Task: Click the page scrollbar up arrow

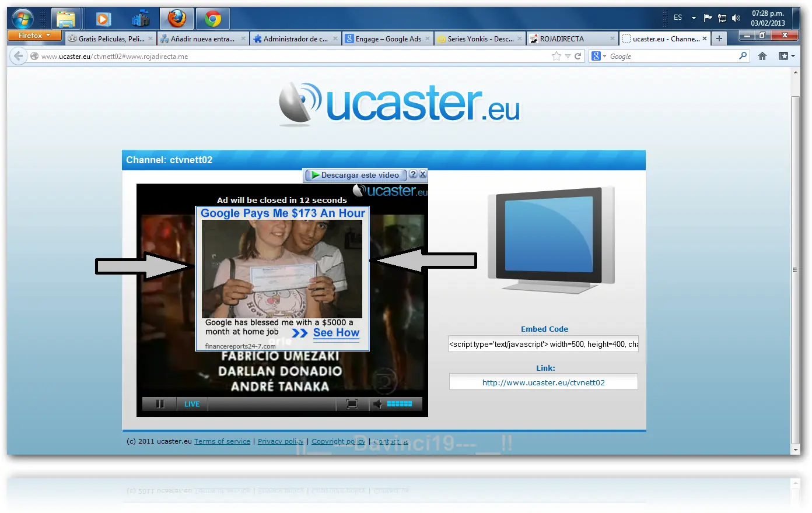Action: [x=795, y=72]
